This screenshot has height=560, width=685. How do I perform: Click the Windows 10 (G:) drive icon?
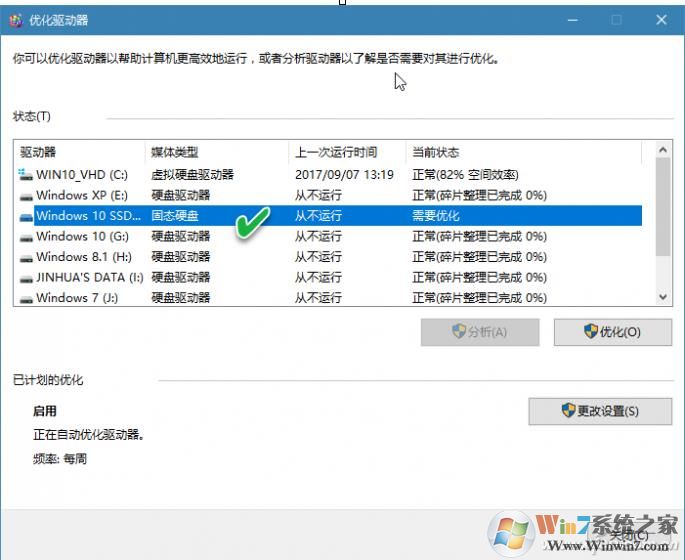pyautogui.click(x=25, y=237)
